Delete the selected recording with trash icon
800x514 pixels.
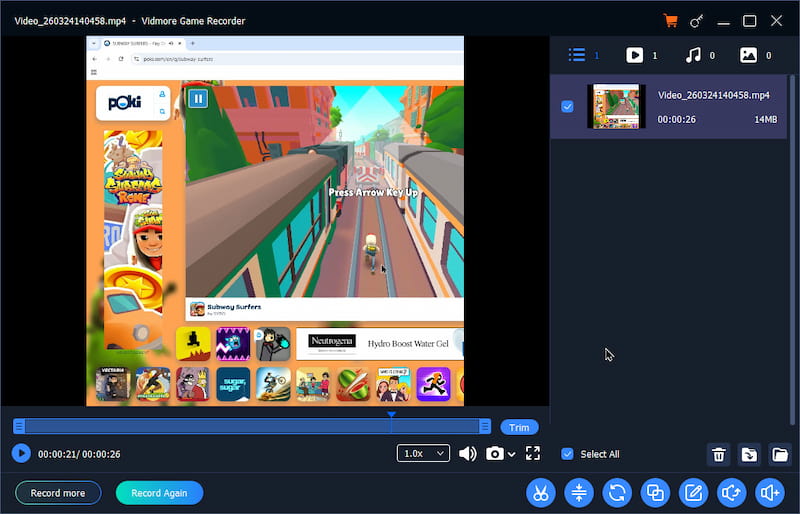click(x=718, y=455)
